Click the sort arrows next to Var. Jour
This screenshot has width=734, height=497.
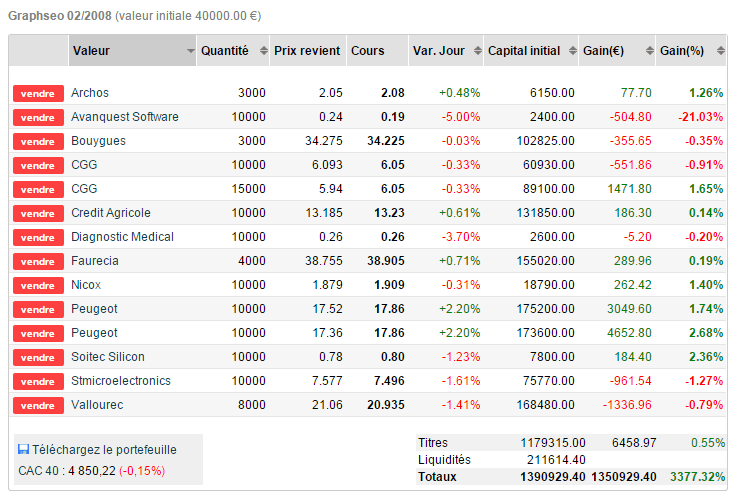click(474, 51)
